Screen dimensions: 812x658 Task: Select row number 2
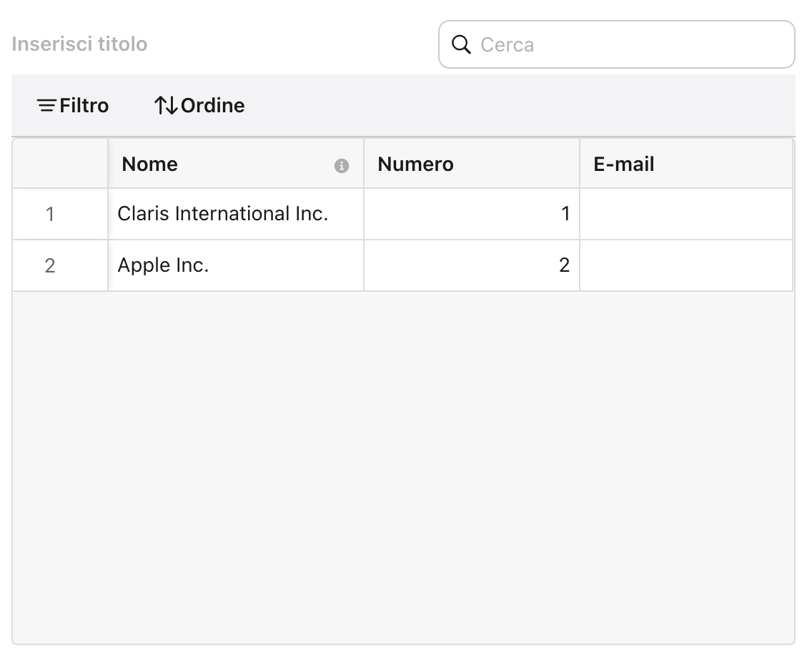(50, 265)
